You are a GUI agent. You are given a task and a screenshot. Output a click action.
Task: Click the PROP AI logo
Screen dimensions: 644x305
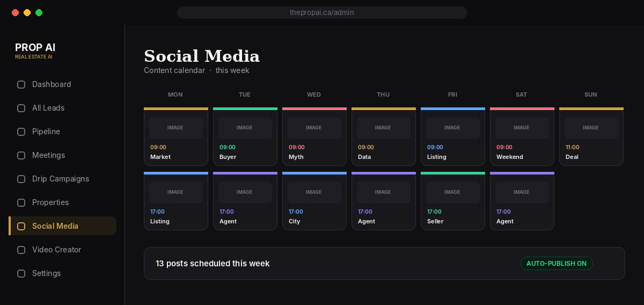click(x=35, y=48)
